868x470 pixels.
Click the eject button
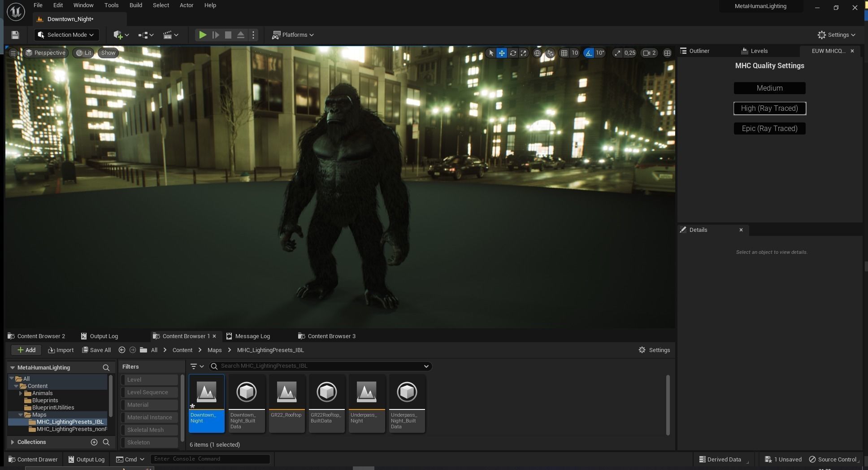coord(241,35)
